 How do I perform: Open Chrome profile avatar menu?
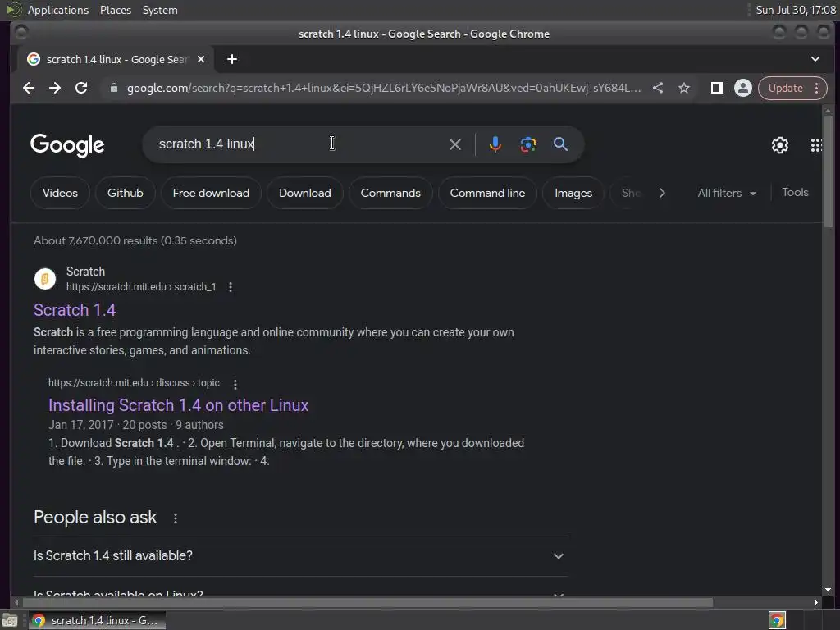tap(743, 88)
